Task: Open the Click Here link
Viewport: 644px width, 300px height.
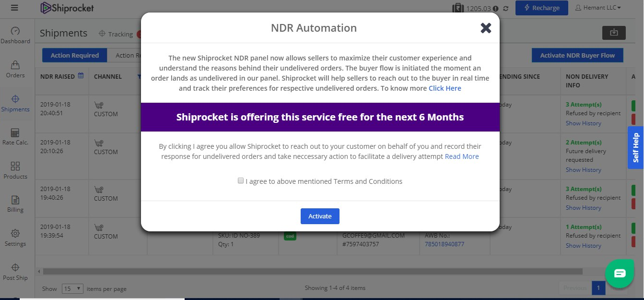Action: point(445,88)
